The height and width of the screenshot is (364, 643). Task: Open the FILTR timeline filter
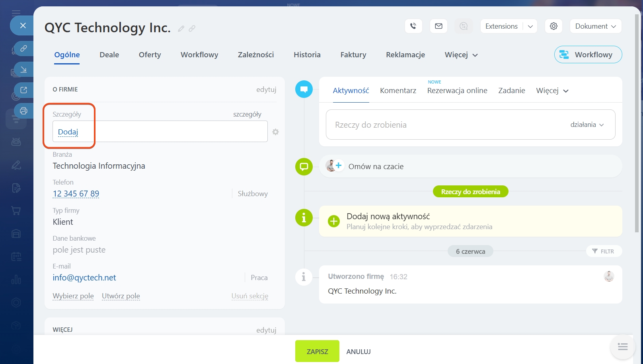(603, 251)
